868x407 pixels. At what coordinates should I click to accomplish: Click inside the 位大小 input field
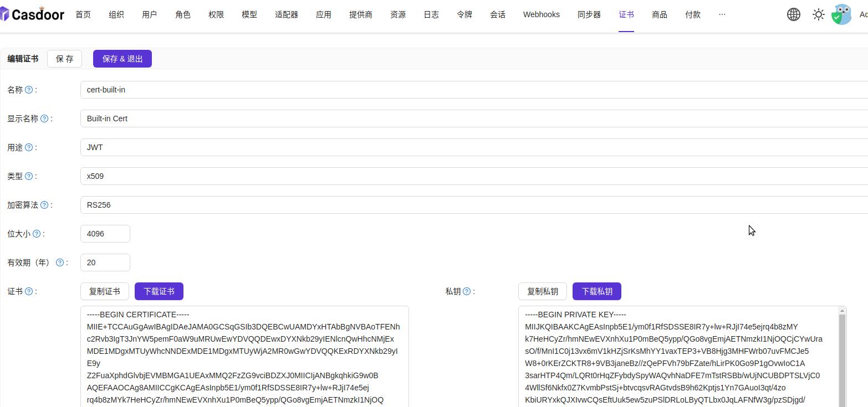(x=105, y=233)
